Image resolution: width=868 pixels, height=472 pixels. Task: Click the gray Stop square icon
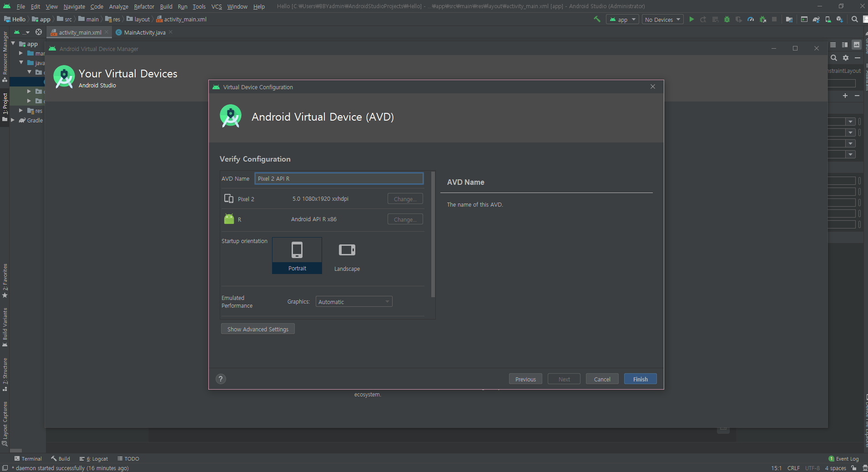774,19
